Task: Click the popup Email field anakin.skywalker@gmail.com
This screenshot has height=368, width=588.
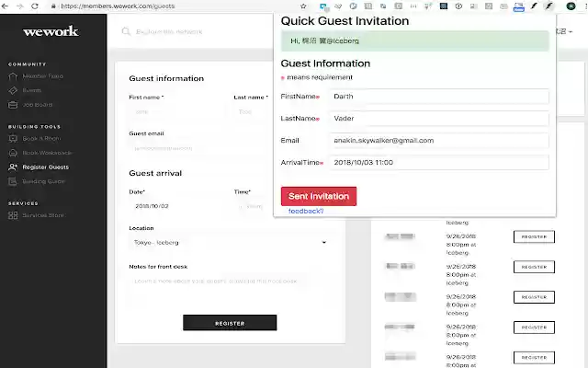Action: point(439,141)
